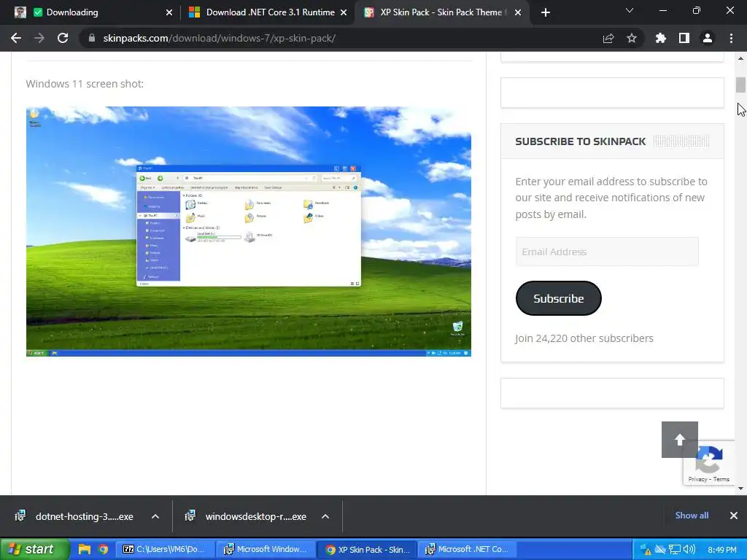Click the reCAPTCHA badge

[709, 462]
